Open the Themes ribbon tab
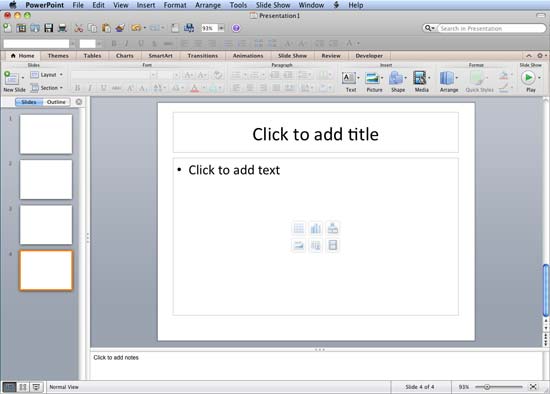The width and height of the screenshot is (550, 394). coord(58,55)
